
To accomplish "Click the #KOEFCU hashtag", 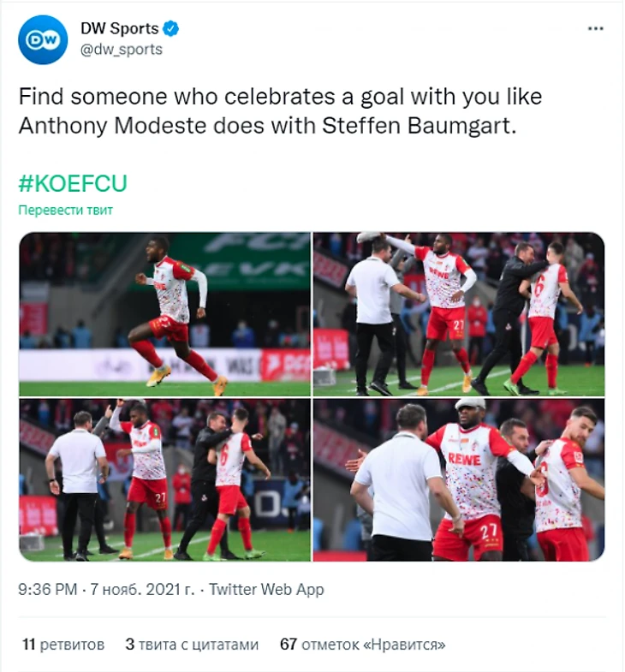I will (73, 182).
